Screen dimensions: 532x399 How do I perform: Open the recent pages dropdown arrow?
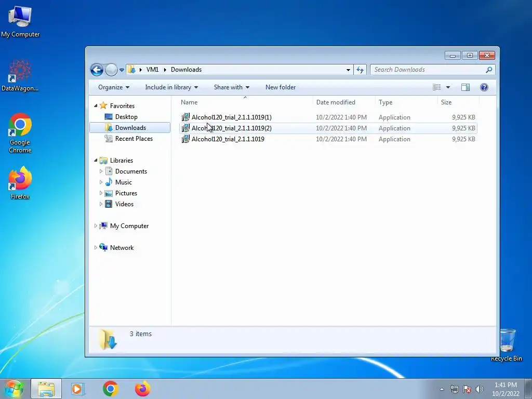coord(122,70)
